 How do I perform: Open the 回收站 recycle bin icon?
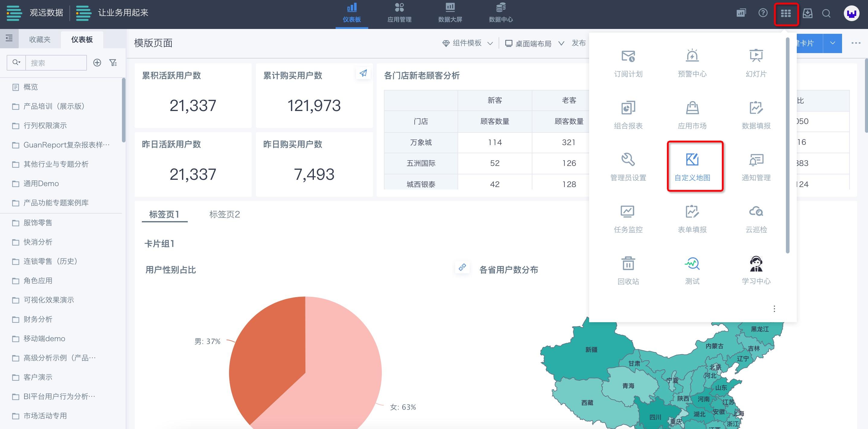tap(628, 263)
